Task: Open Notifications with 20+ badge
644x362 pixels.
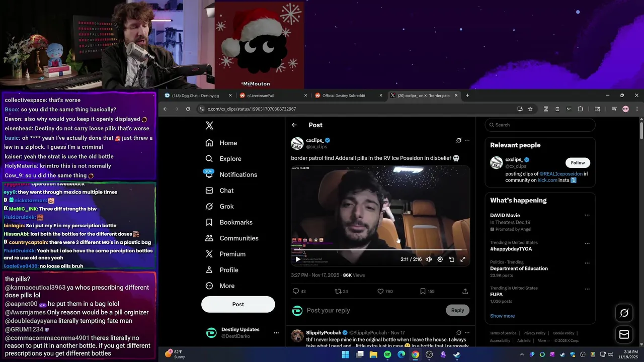Action: click(231, 174)
